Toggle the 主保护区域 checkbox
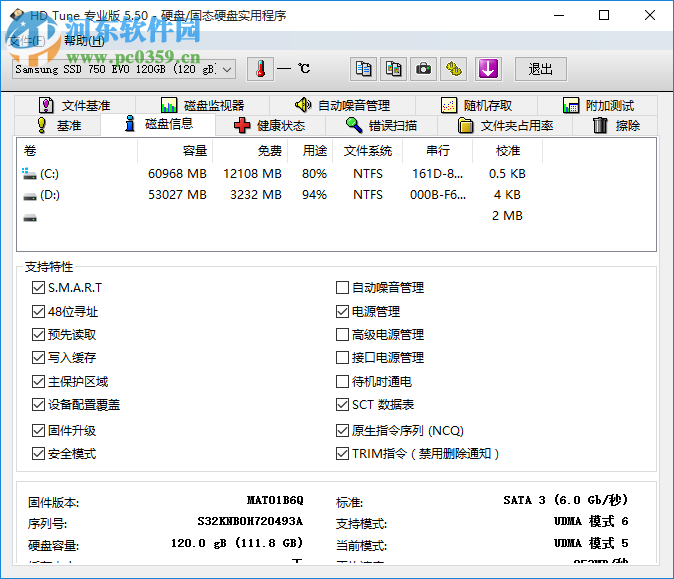674x579 pixels. 38,381
